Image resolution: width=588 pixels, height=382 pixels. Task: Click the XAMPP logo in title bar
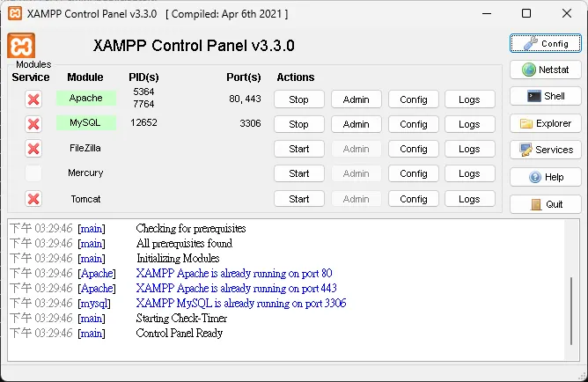(15, 13)
